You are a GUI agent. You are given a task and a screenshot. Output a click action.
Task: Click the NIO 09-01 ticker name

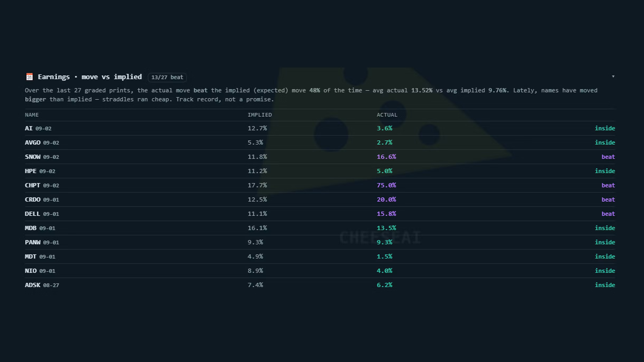(x=40, y=271)
